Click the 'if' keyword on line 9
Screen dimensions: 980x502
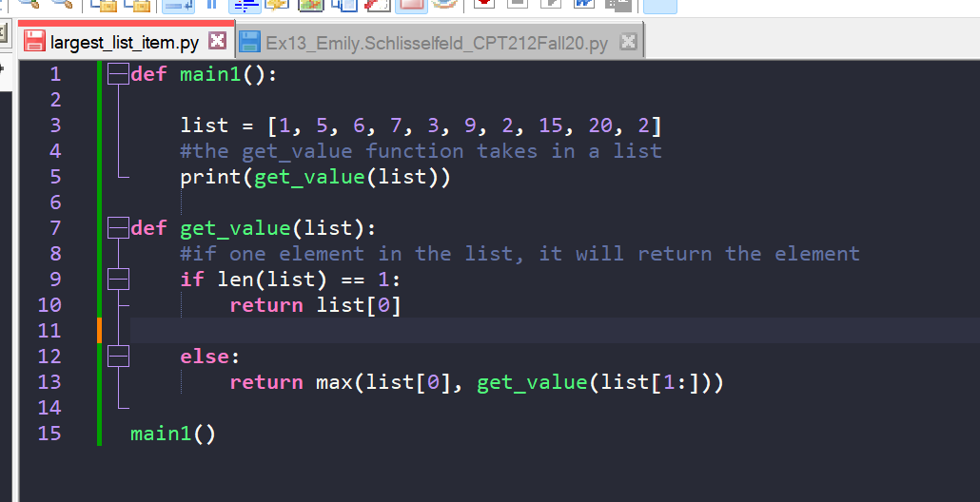coord(192,280)
